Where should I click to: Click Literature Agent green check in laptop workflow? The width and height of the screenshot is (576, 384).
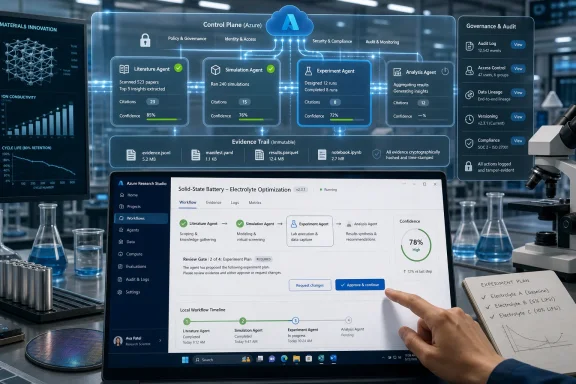[x=183, y=223]
